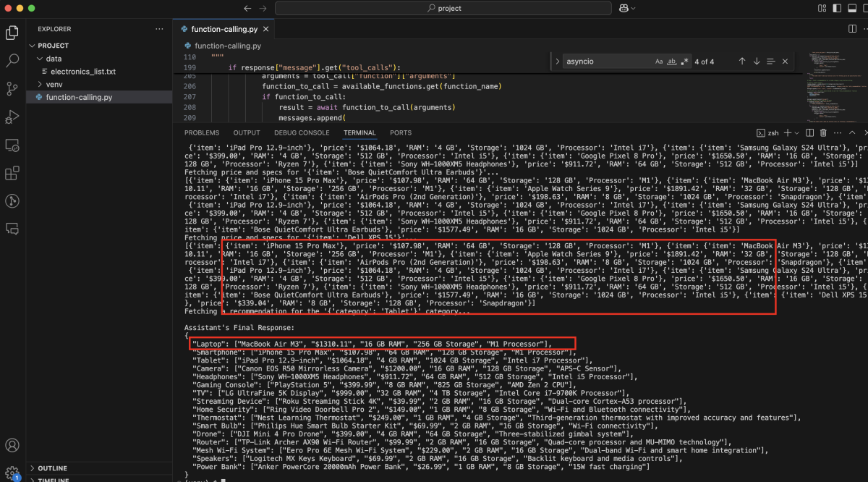This screenshot has height=482, width=868.
Task: Toggle Match Whole Word in find widget
Action: [x=672, y=62]
